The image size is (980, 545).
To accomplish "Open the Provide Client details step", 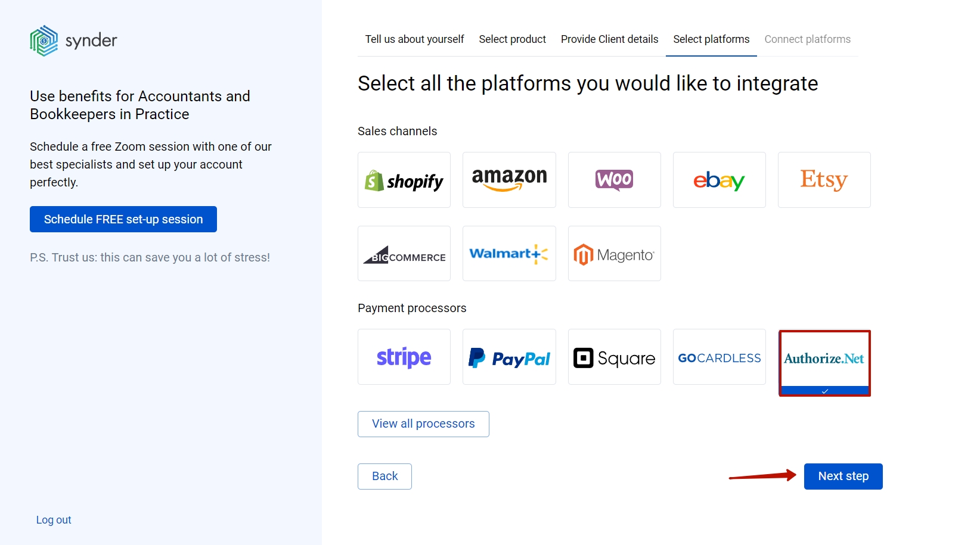I will pos(609,39).
